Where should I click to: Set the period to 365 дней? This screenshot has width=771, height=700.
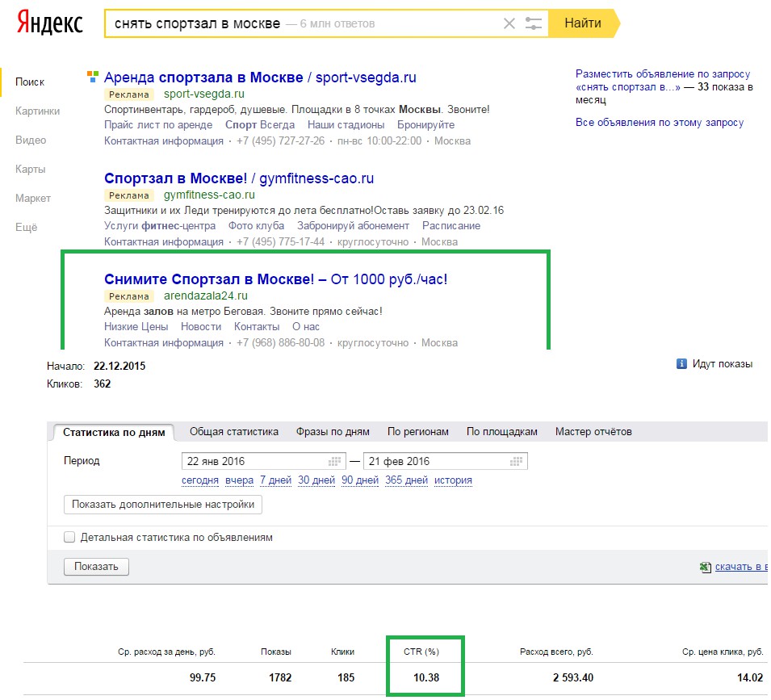pyautogui.click(x=407, y=480)
